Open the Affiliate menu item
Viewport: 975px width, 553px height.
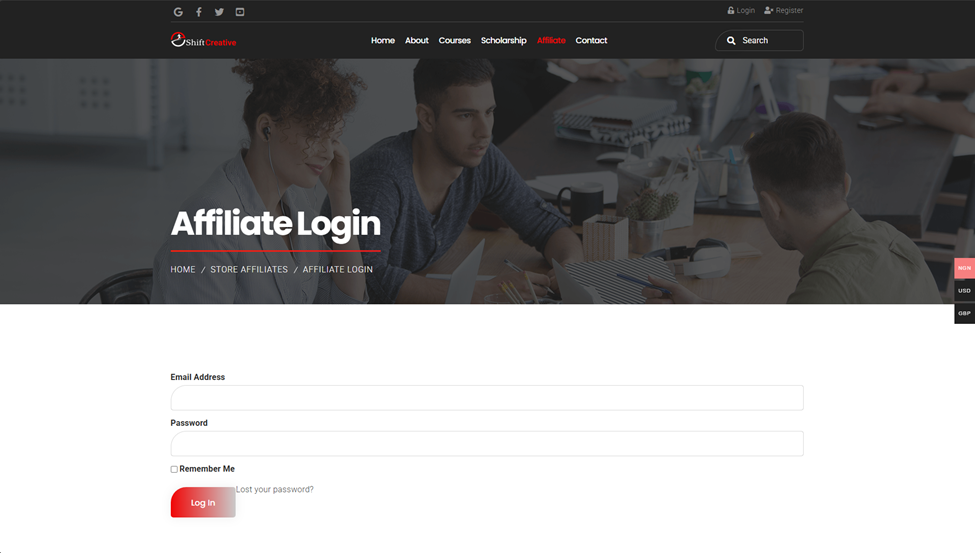[551, 41]
